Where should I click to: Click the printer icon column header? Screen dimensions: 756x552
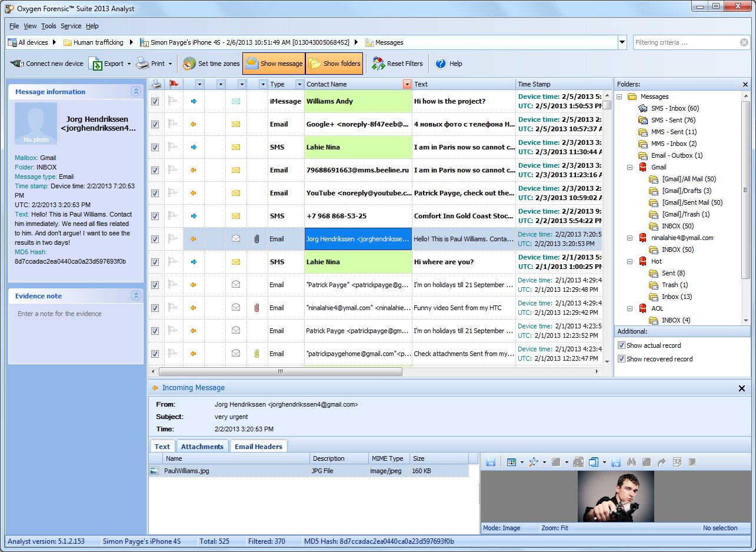[x=156, y=84]
